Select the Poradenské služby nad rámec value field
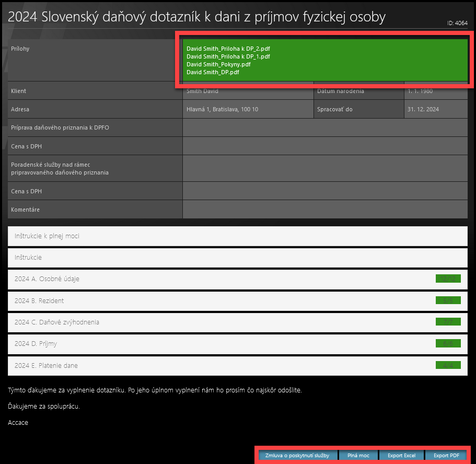 click(324, 168)
